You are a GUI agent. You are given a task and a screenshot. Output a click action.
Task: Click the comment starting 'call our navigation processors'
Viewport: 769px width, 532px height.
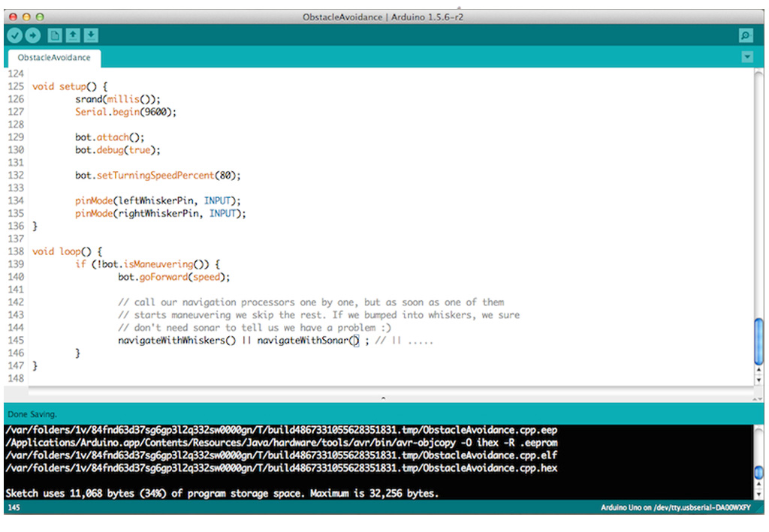(x=311, y=302)
